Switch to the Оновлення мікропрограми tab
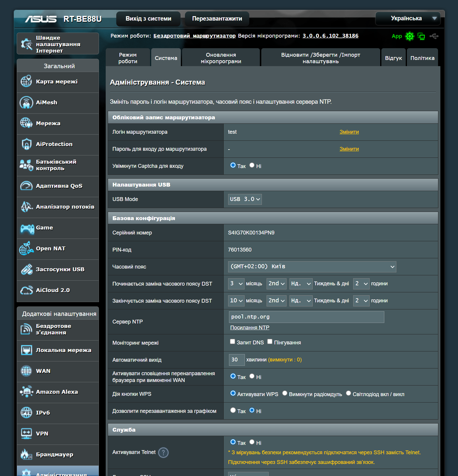This screenshot has height=476, width=458. pos(221,58)
